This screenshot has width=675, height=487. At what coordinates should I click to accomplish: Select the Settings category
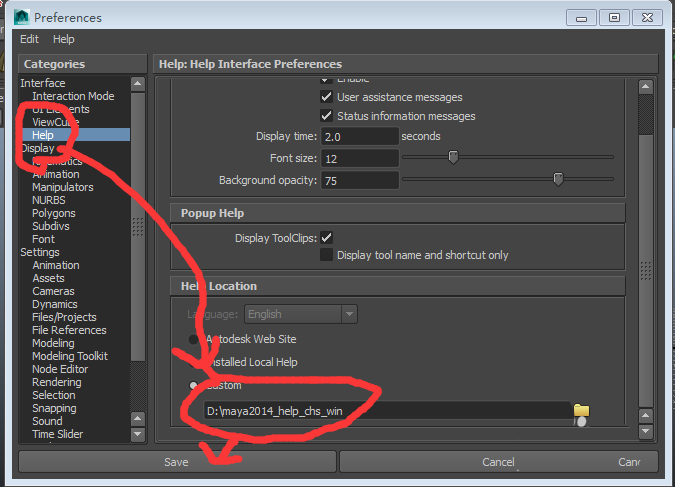(40, 252)
